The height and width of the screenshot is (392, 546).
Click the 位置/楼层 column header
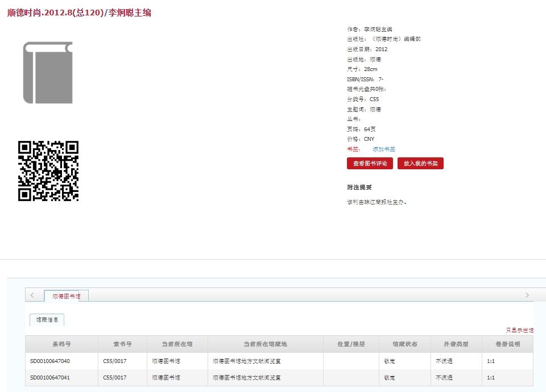(x=351, y=344)
